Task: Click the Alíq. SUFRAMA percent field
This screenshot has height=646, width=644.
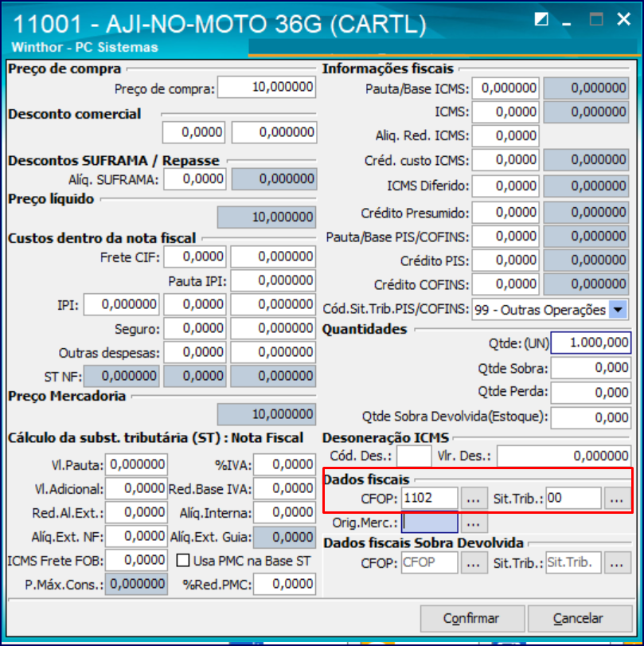Action: (195, 179)
